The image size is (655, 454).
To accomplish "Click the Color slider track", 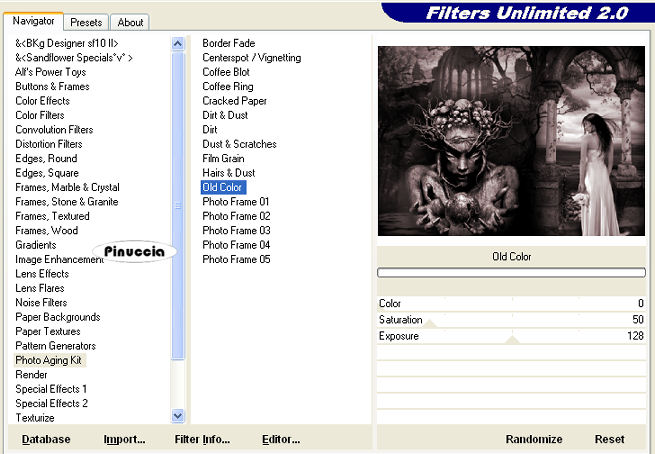I will click(x=511, y=303).
